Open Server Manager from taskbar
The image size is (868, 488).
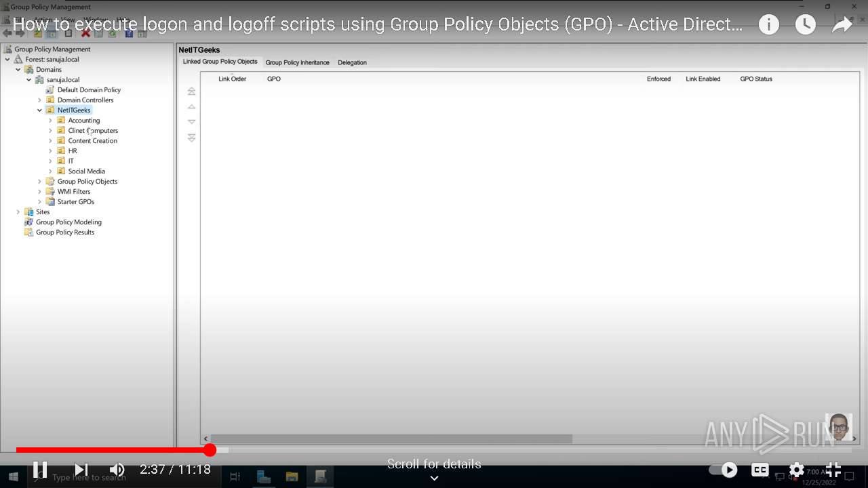[264, 476]
